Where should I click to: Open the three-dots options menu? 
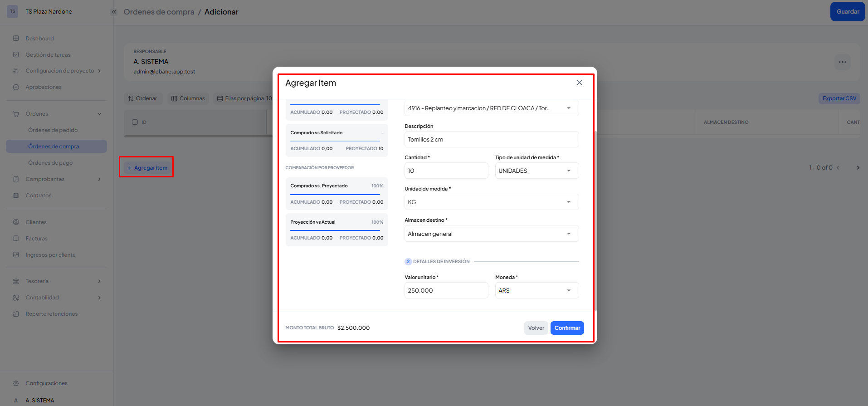click(x=842, y=62)
